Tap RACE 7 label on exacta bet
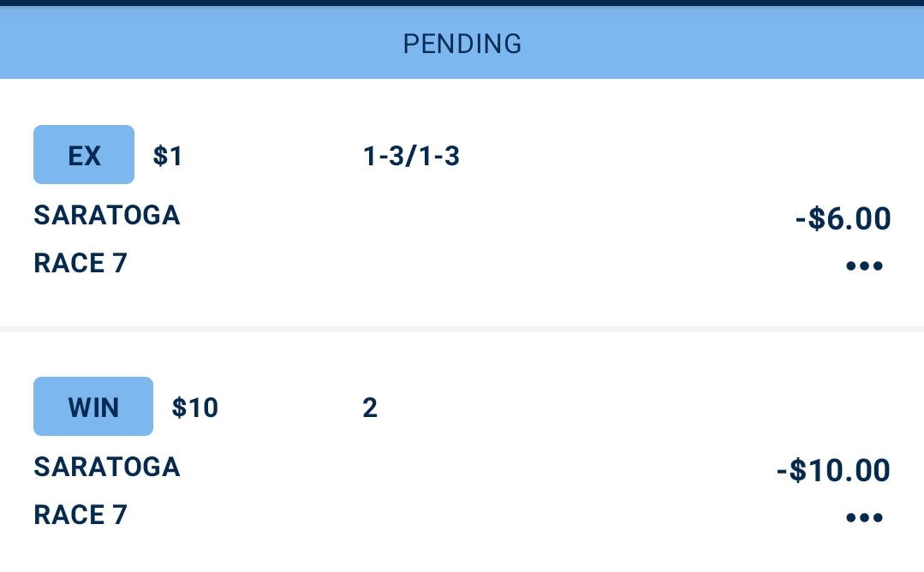Image resolution: width=924 pixels, height=572 pixels. pos(80,263)
